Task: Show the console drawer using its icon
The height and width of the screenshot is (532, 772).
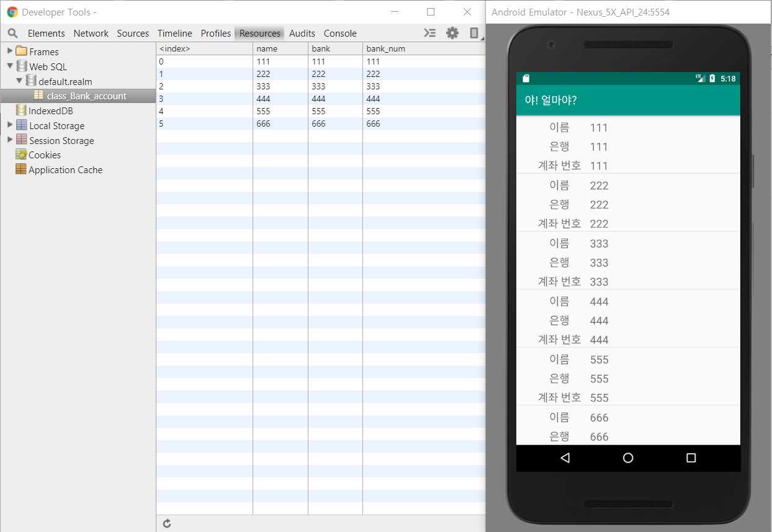Action: coord(430,33)
